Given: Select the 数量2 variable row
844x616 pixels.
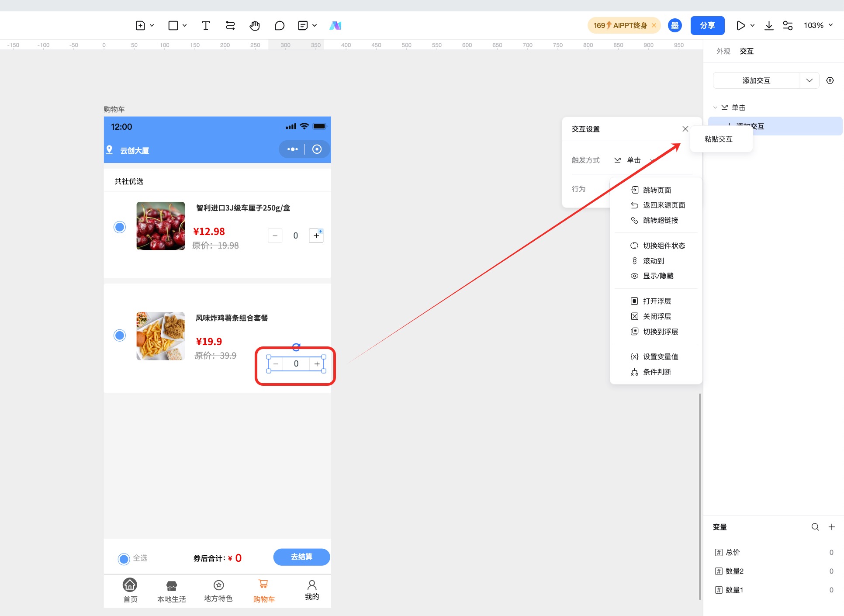Looking at the screenshot, I should [774, 571].
